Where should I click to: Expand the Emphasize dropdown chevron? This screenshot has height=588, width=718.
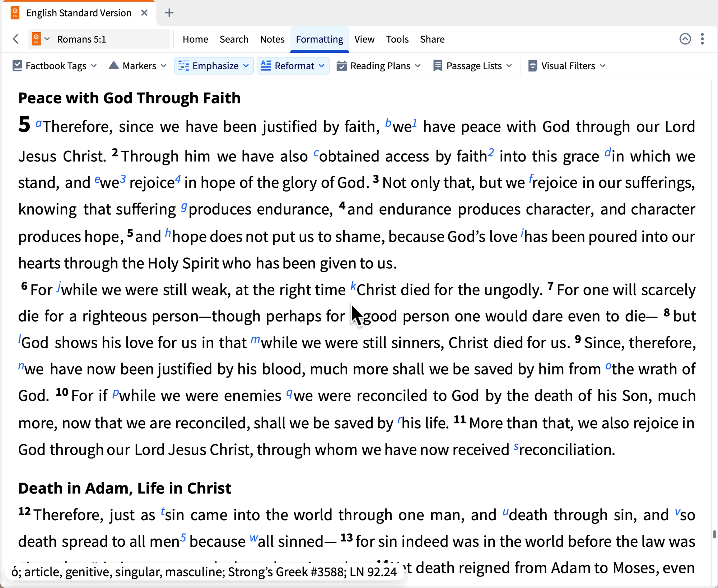click(x=246, y=66)
